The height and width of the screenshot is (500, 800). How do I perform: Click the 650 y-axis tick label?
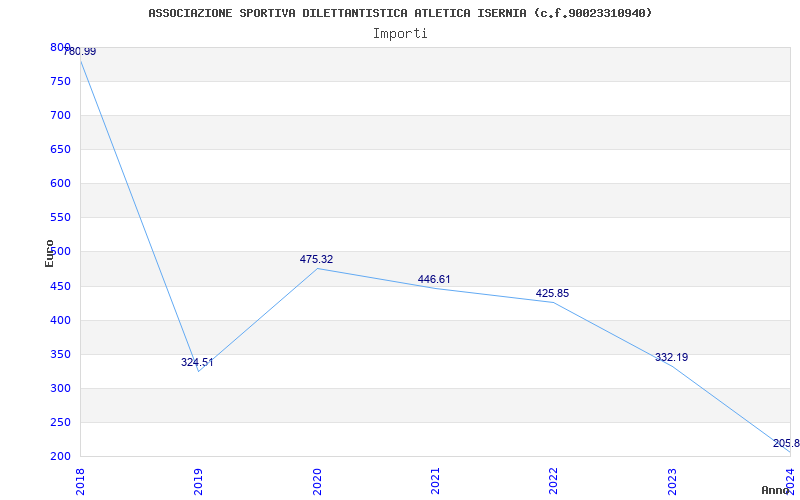[x=60, y=149]
